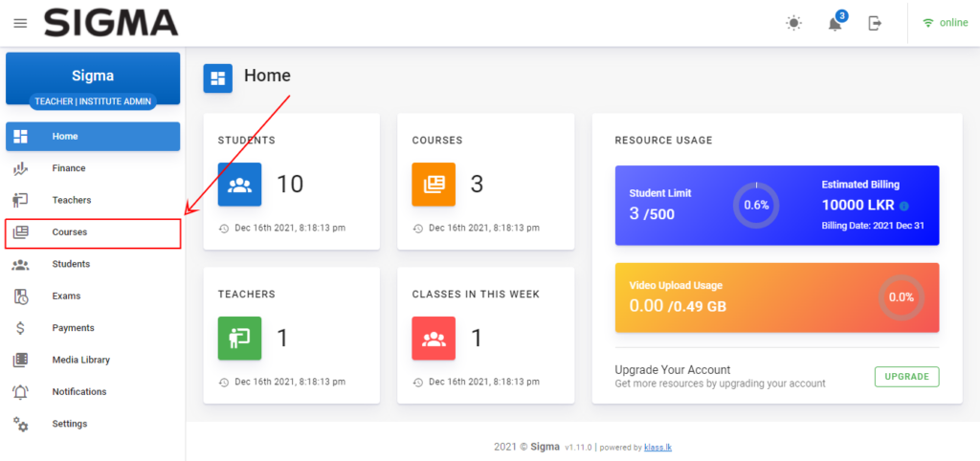Open Teachers in the sidebar
The height and width of the screenshot is (461, 980).
(93, 200)
